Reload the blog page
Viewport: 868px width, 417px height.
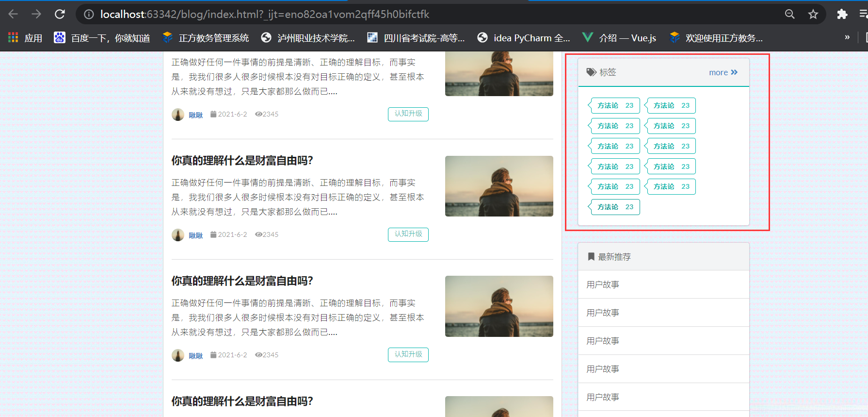60,14
